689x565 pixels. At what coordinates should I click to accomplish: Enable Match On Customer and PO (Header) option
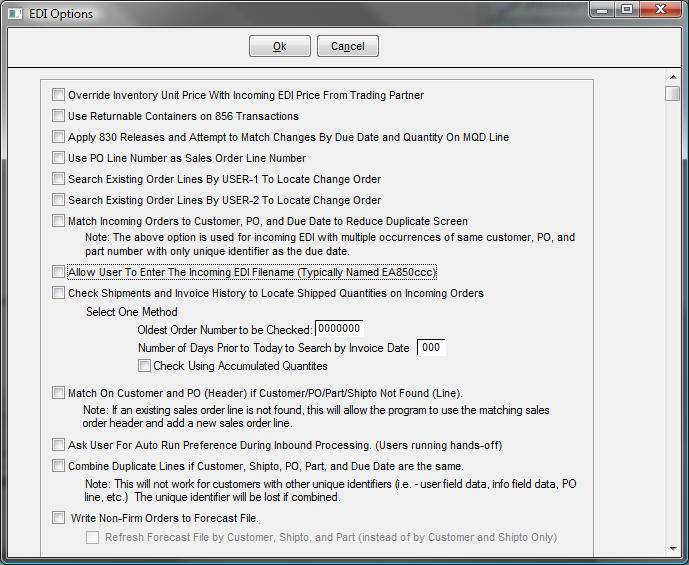[x=58, y=392]
